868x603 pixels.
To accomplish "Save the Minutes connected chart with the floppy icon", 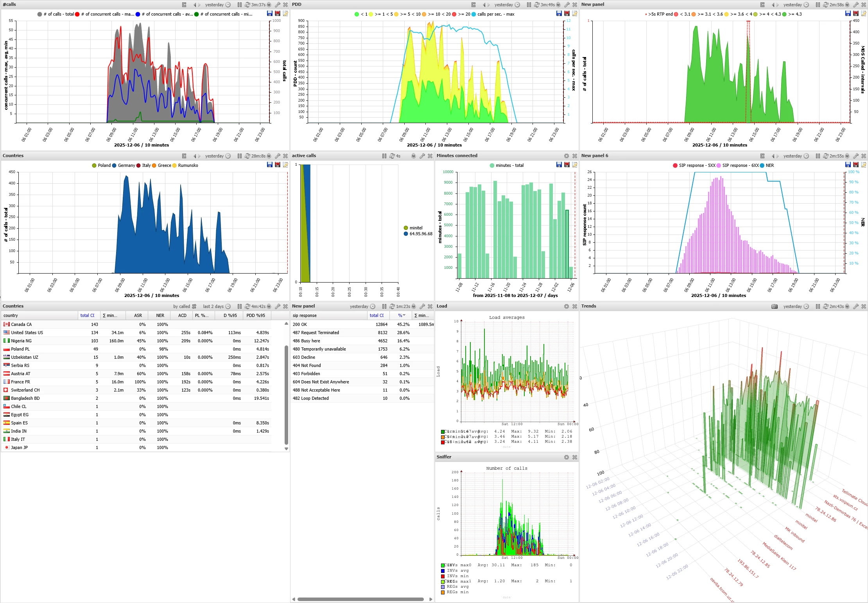I will pyautogui.click(x=558, y=165).
